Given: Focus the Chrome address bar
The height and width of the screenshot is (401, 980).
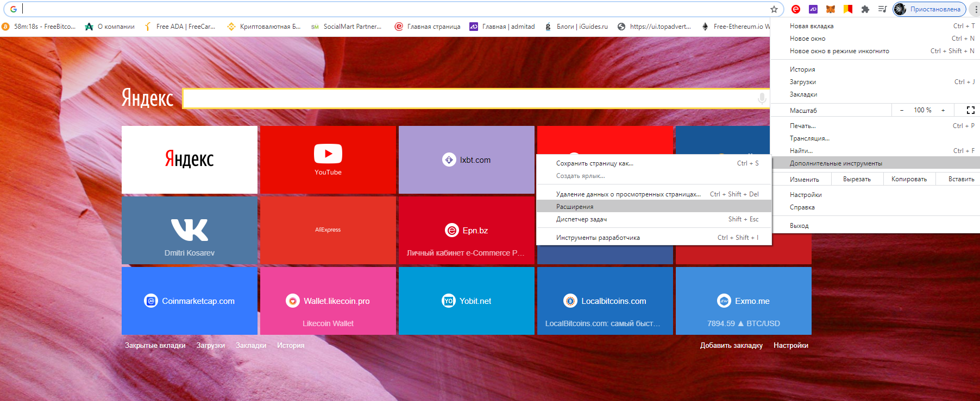Looking at the screenshot, I should (x=394, y=9).
